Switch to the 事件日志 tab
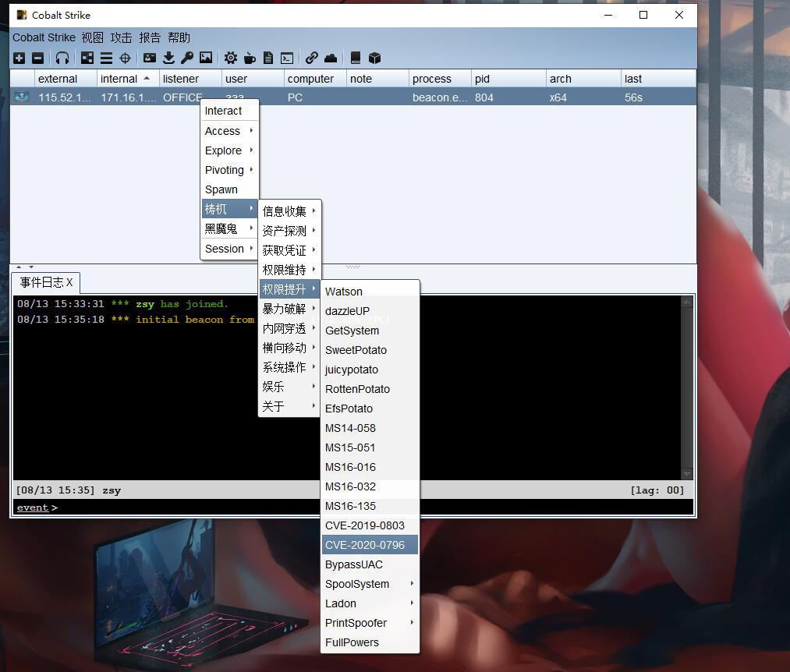Viewport: 790px width, 672px height. [46, 283]
